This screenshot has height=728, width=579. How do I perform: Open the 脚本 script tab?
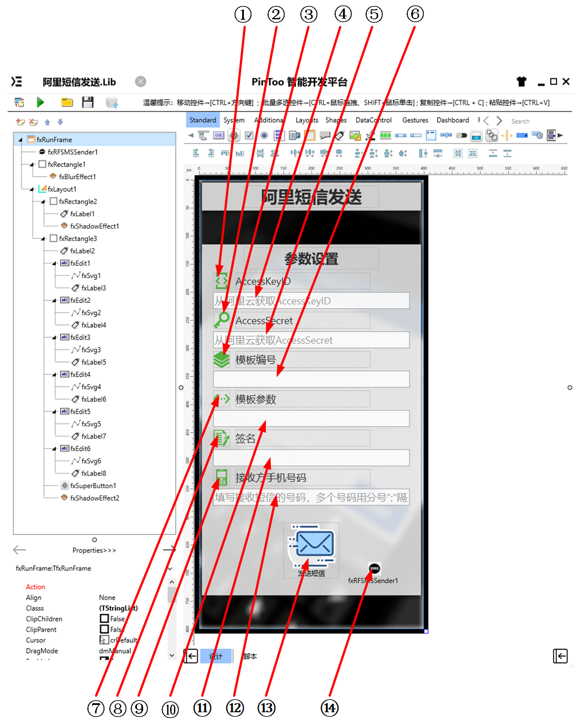coord(250,656)
